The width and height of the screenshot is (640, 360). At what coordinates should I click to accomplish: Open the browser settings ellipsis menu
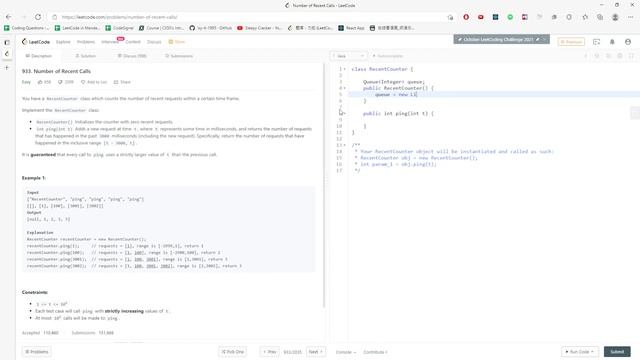tap(631, 17)
